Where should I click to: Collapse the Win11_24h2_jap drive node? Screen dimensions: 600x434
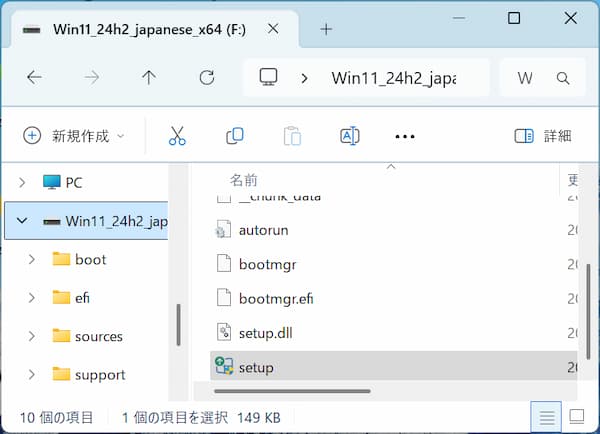22,220
